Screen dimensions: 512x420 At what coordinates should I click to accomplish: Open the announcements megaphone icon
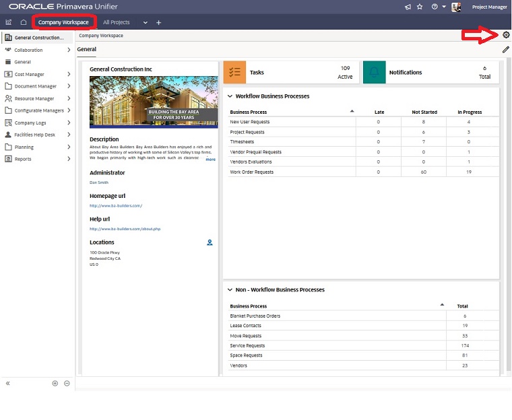click(x=408, y=7)
